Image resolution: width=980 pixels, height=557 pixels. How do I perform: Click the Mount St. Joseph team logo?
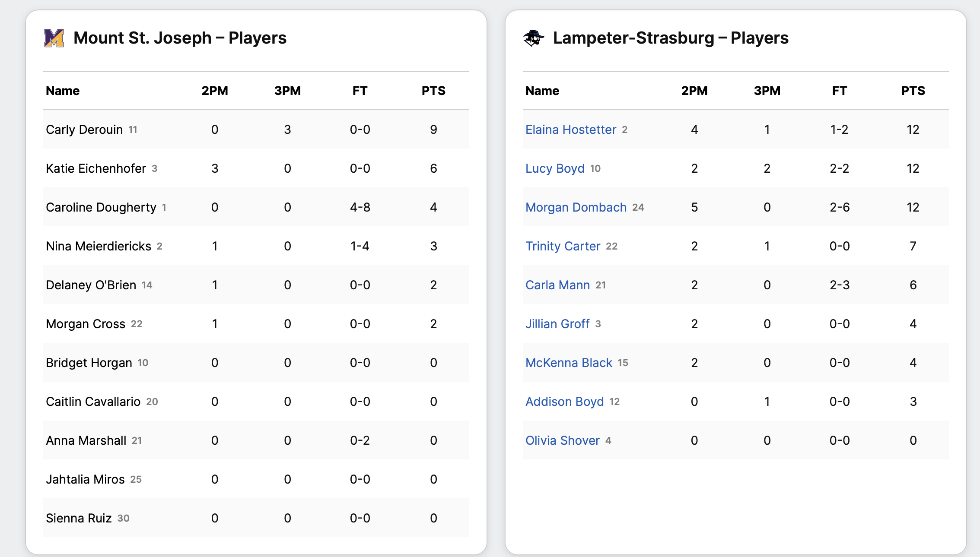tap(54, 38)
